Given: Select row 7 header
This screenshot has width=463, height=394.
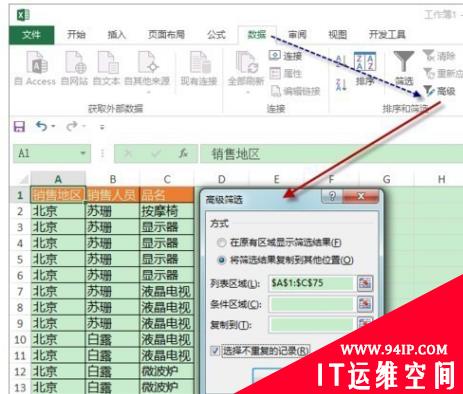Looking at the screenshot, I should (20, 291).
